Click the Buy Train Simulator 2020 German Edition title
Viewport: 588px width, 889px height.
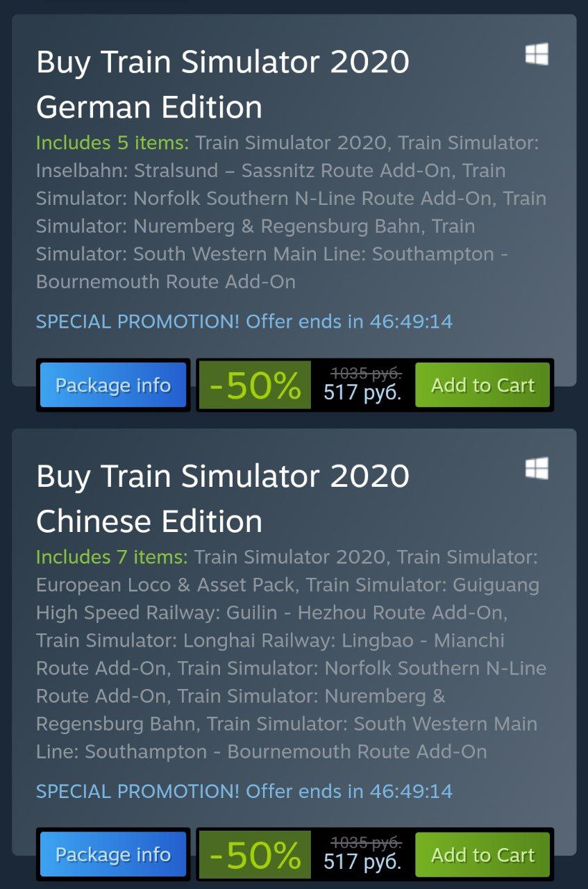coord(223,84)
